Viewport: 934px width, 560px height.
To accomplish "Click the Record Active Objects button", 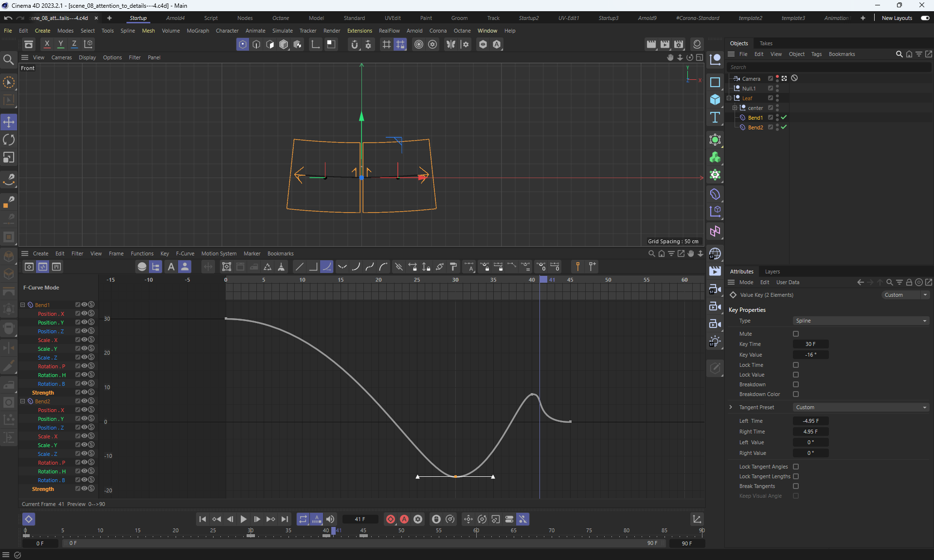I will [x=390, y=519].
